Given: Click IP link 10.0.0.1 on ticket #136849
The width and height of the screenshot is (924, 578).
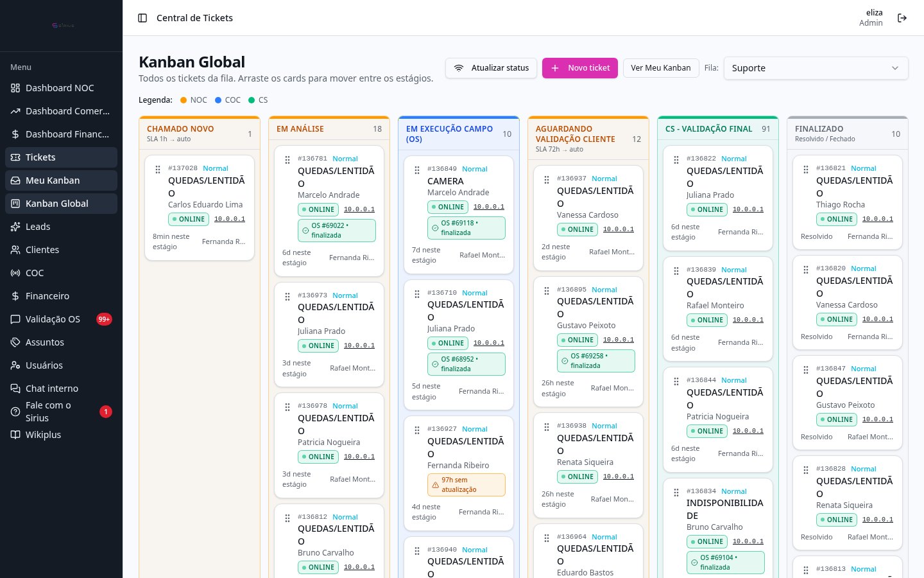Looking at the screenshot, I should [x=489, y=207].
